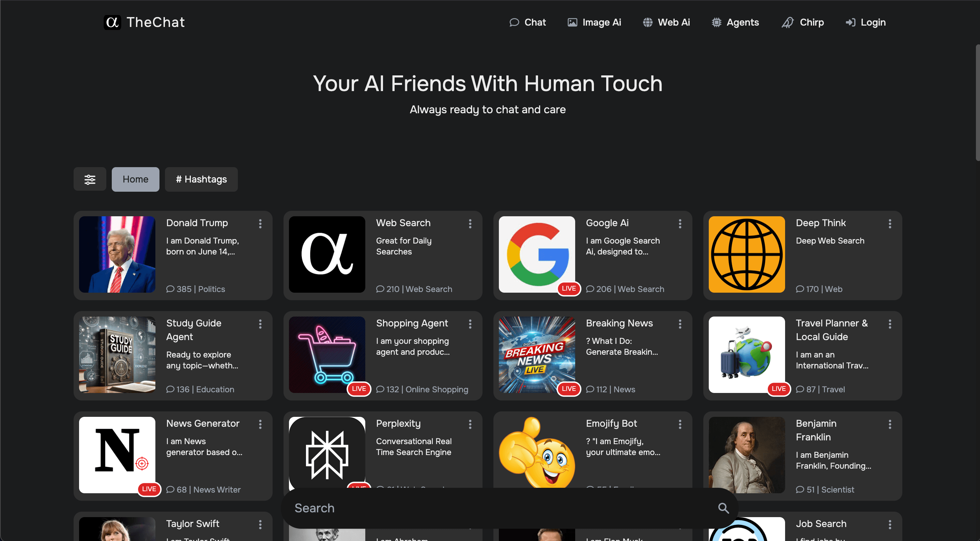Select the Home tab

click(135, 179)
